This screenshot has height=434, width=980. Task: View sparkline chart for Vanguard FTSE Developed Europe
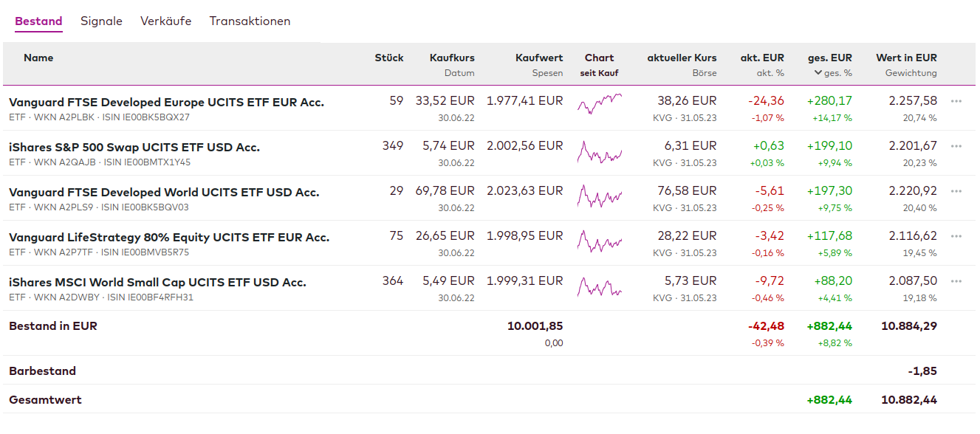pos(600,105)
